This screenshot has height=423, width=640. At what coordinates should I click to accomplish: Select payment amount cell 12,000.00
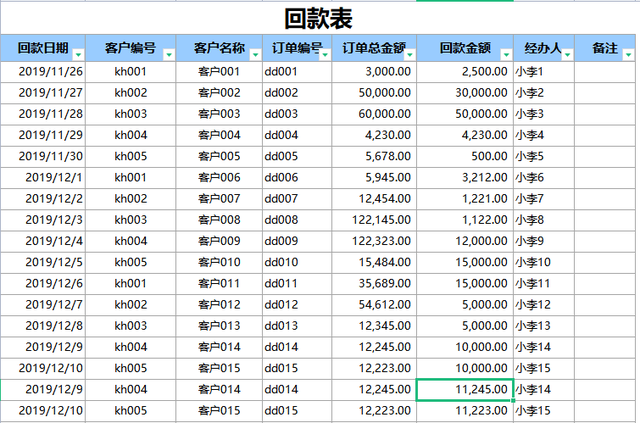(x=465, y=241)
